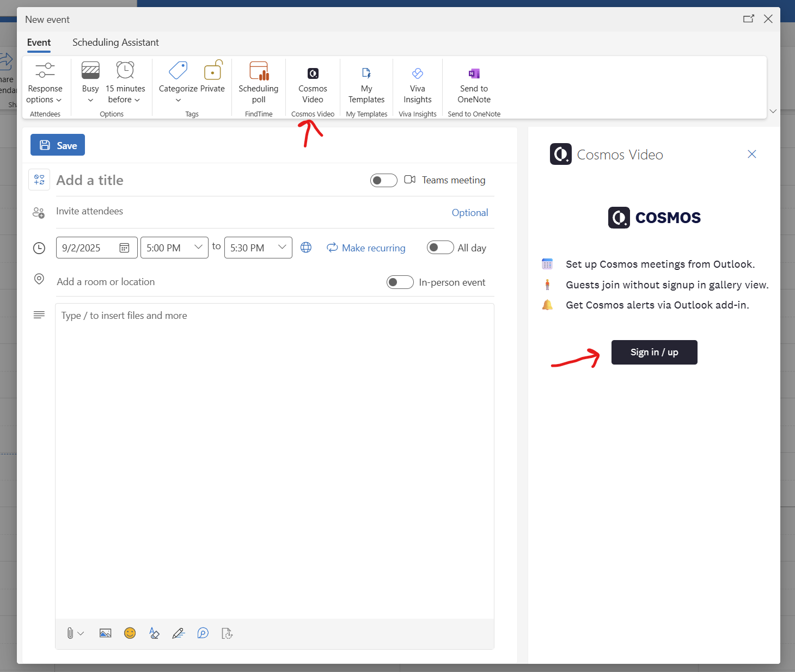
Task: Toggle All day switch
Action: click(441, 248)
